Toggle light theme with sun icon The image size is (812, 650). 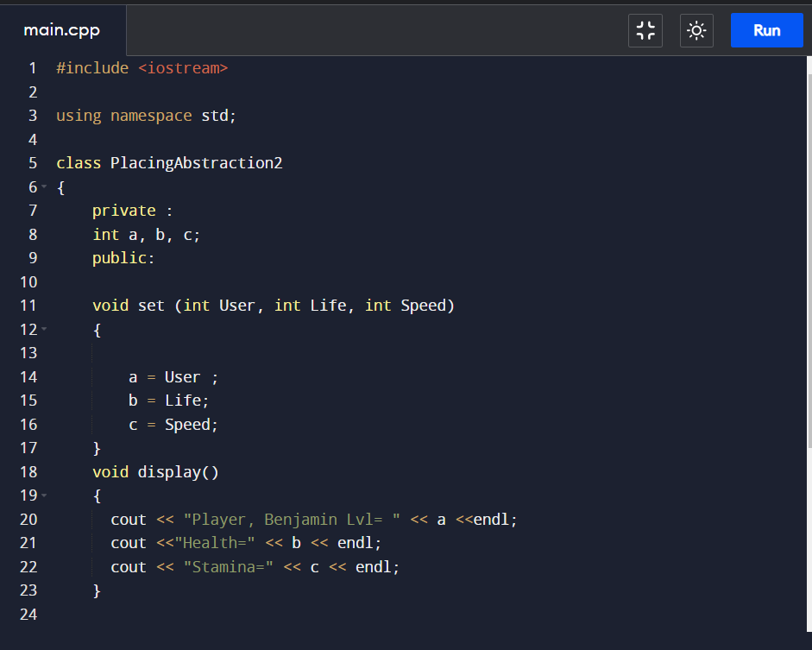click(x=696, y=30)
